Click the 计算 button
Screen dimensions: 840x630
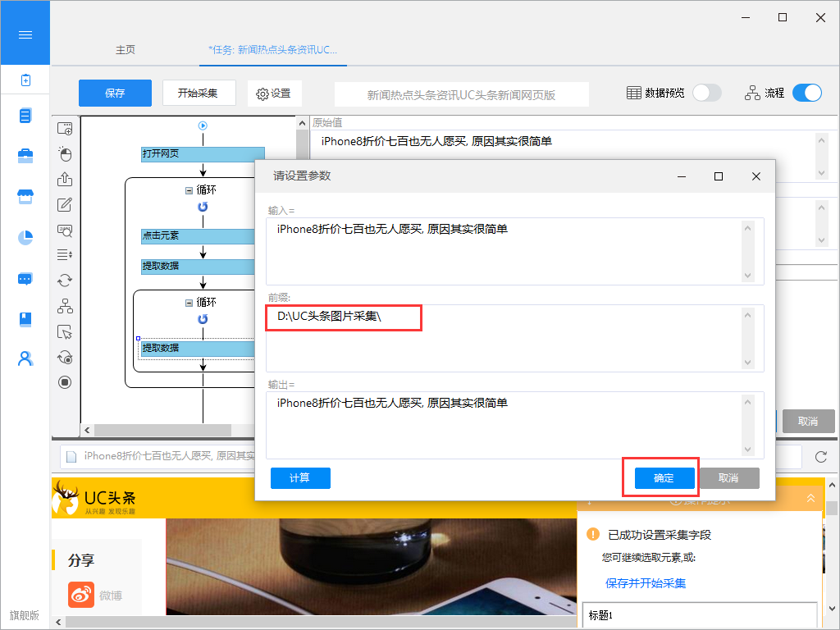[x=300, y=478]
